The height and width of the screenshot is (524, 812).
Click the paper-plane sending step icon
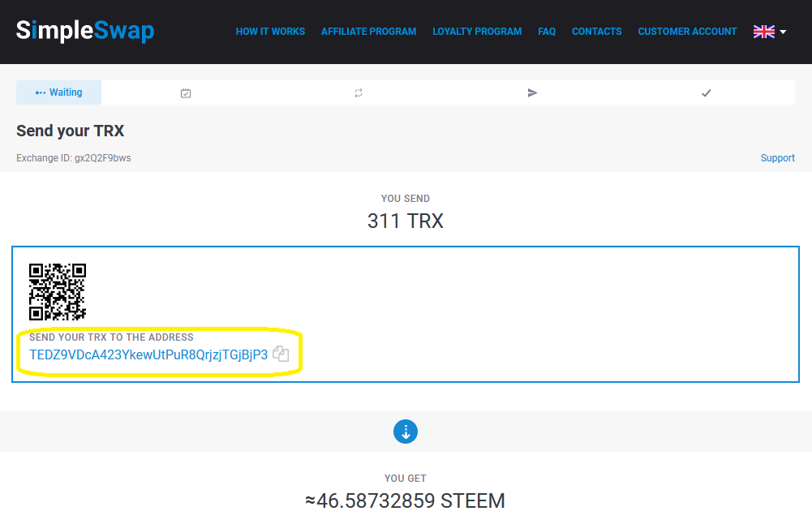coord(532,92)
